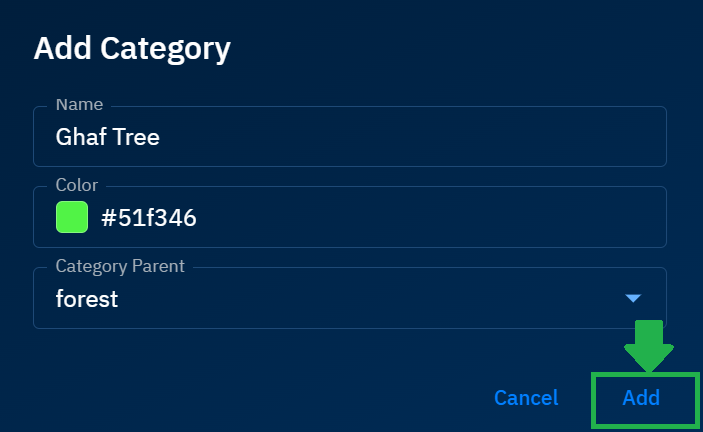Place cursor after 'Ghaf Tree' in Name
This screenshot has height=432, width=703.
pos(163,137)
